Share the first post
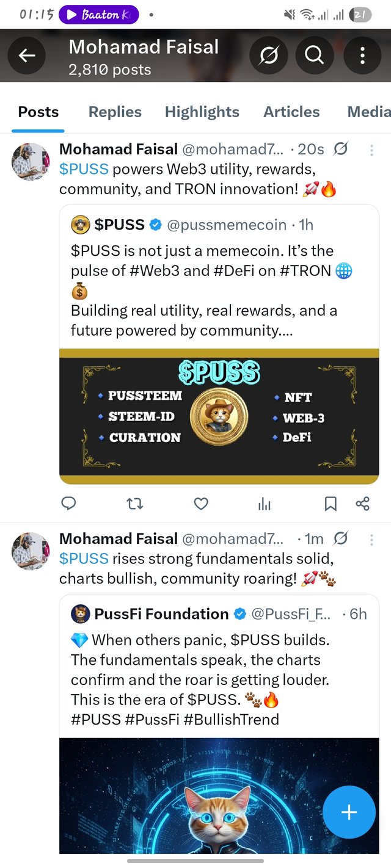This screenshot has height=868, width=391. click(x=362, y=503)
